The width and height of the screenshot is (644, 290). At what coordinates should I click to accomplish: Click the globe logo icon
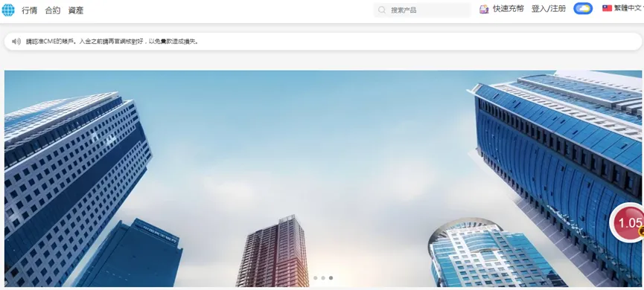tap(8, 10)
